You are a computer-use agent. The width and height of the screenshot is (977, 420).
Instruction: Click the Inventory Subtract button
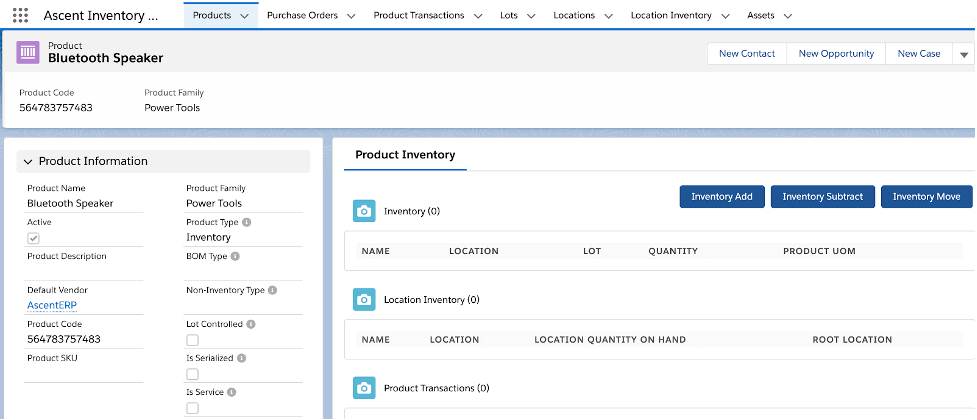coord(822,197)
